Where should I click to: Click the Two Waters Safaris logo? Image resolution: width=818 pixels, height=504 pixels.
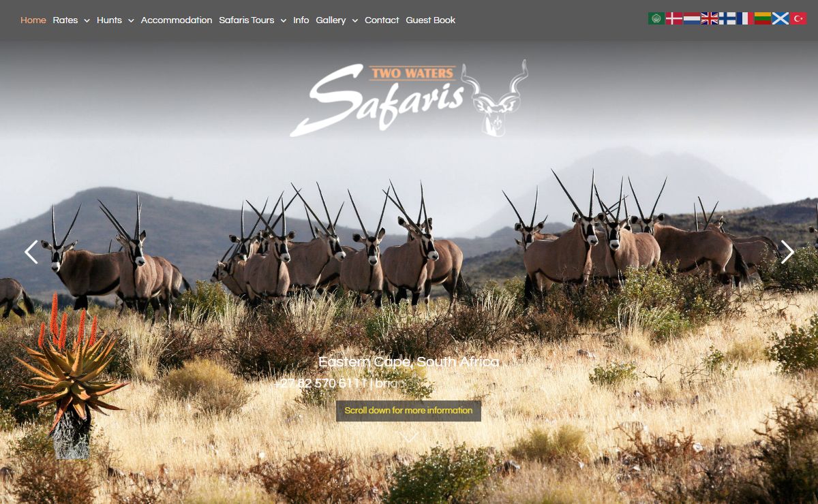coord(409,98)
